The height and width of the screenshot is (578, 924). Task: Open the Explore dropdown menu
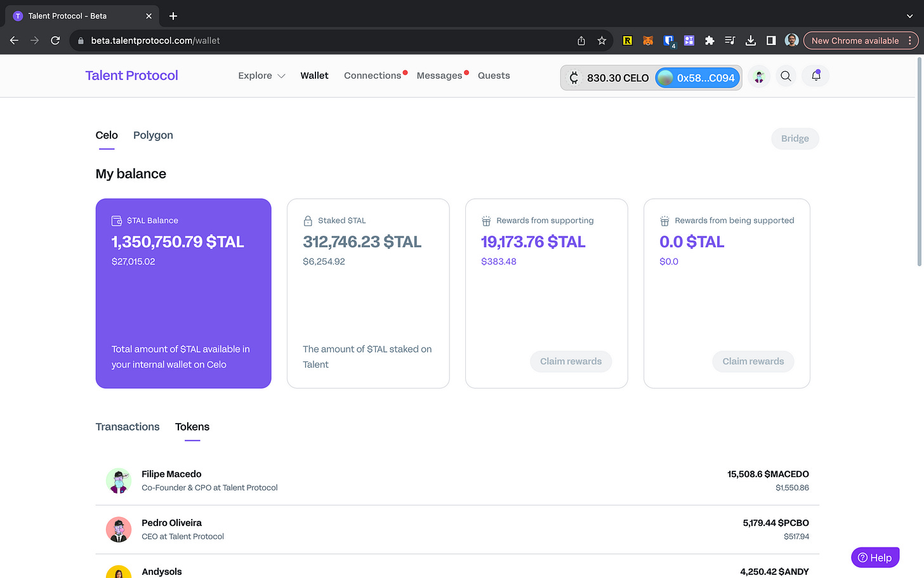pyautogui.click(x=261, y=76)
